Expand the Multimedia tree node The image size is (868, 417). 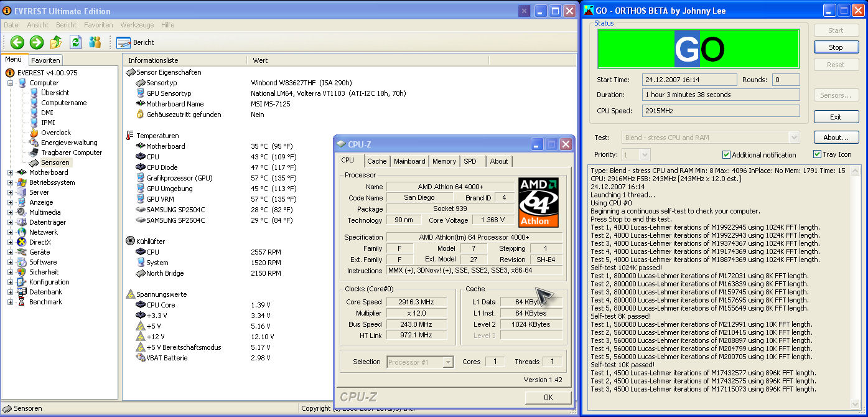pyautogui.click(x=10, y=212)
